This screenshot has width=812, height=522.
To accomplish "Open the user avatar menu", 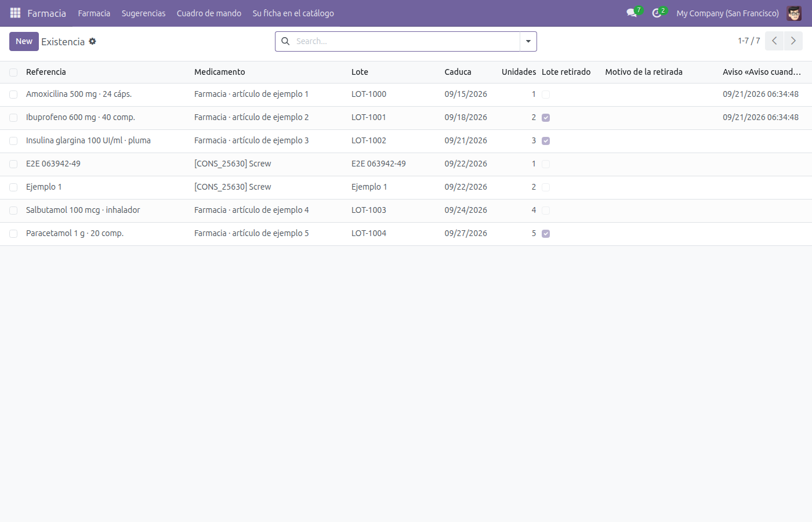I will tap(794, 13).
